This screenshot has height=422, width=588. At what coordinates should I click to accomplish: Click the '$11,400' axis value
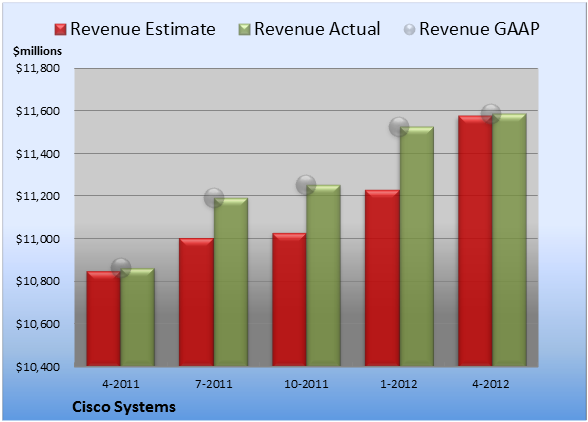[38, 154]
